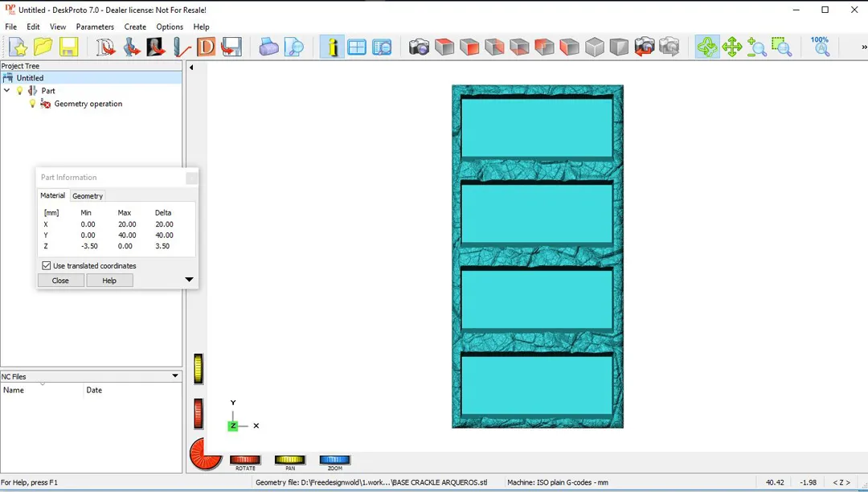Click the Print icon

(x=268, y=47)
